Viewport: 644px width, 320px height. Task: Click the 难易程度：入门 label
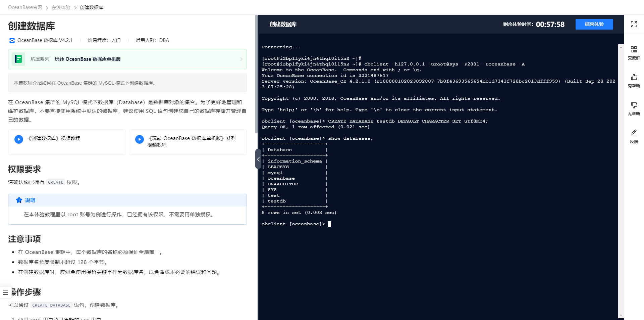click(104, 40)
